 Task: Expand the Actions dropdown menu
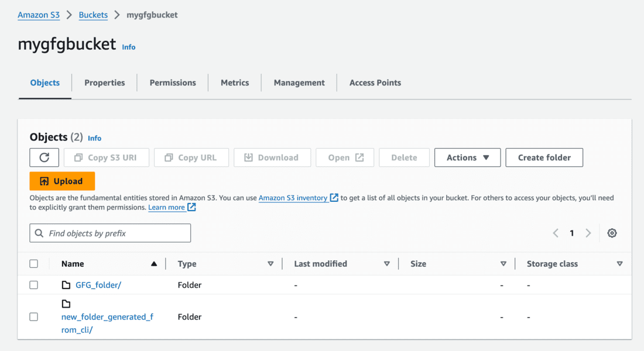coord(467,157)
